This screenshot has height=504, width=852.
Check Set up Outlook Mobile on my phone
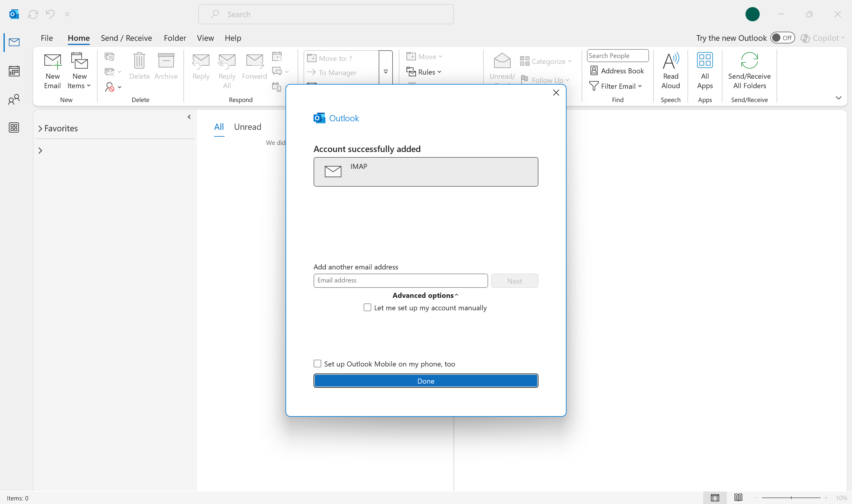317,364
